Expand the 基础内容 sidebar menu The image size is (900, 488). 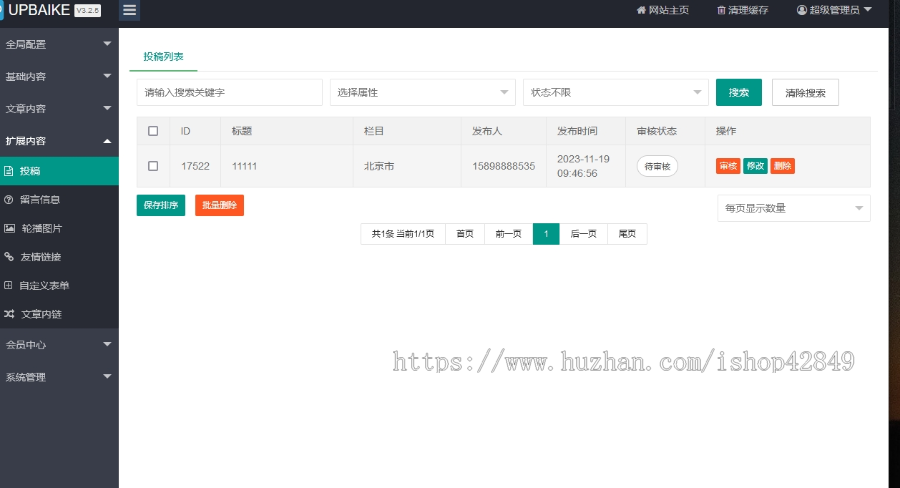[x=59, y=76]
